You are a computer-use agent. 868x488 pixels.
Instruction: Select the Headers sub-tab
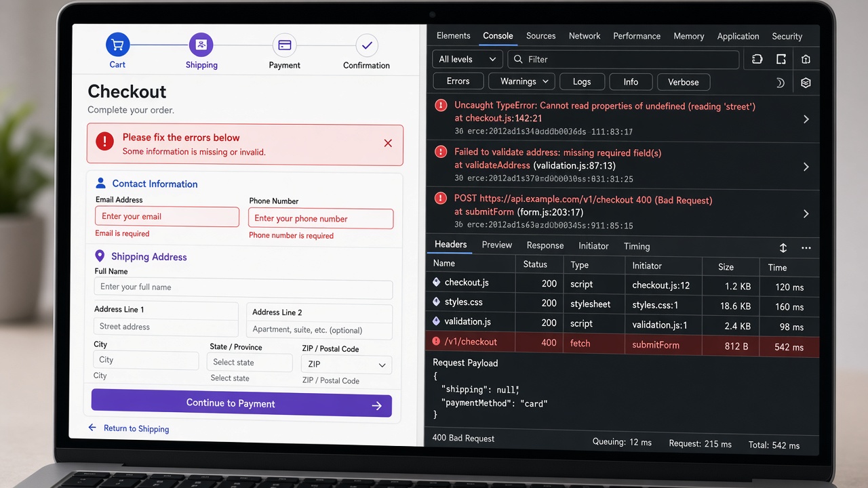[451, 245]
